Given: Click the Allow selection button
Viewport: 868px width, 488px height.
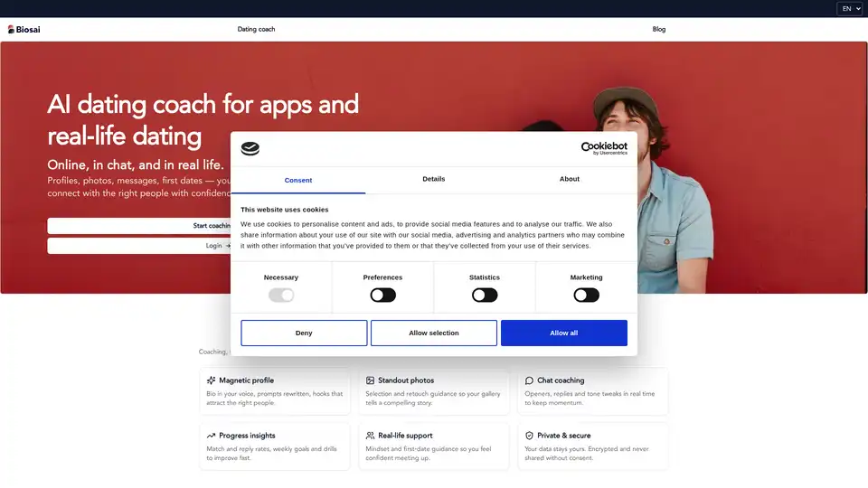Looking at the screenshot, I should click(x=433, y=333).
